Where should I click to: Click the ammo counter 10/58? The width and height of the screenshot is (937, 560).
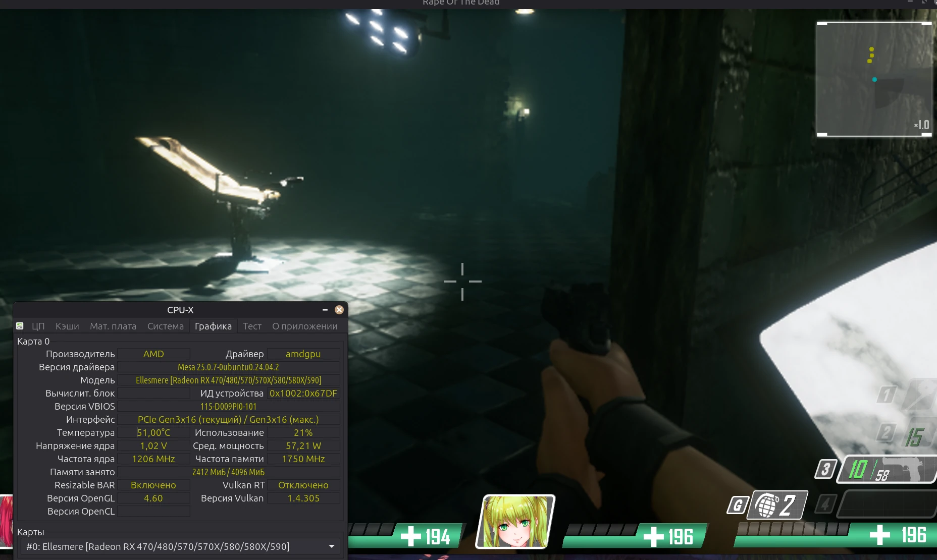868,470
